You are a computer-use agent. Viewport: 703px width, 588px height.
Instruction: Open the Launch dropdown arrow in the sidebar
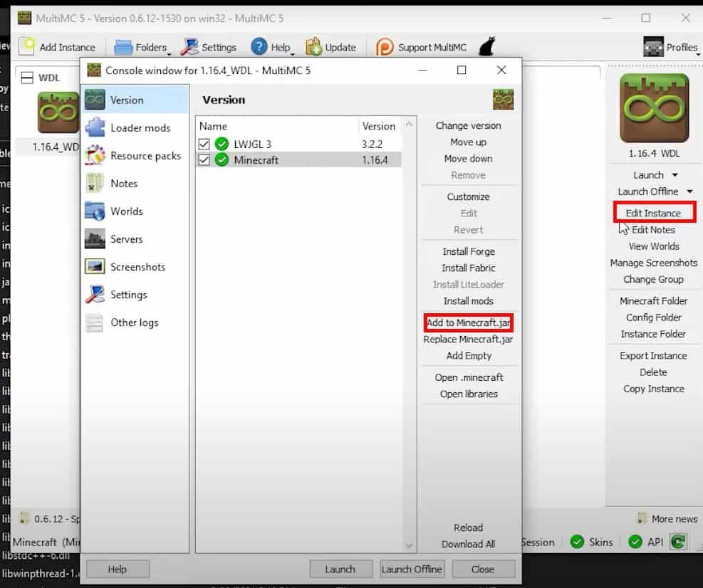(675, 175)
